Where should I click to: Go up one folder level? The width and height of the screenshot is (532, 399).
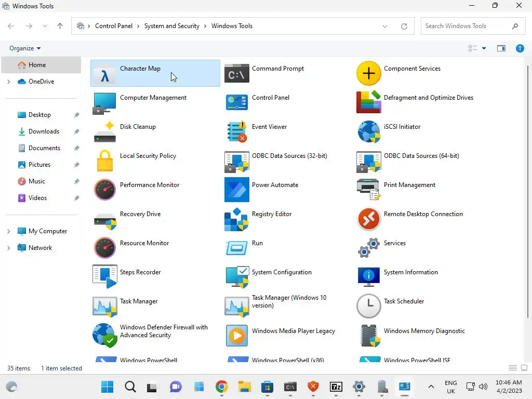point(60,26)
